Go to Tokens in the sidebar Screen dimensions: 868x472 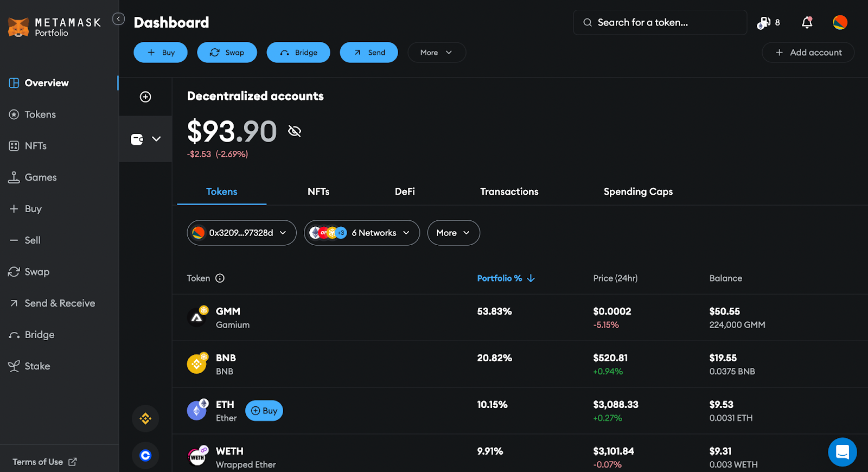pos(40,114)
